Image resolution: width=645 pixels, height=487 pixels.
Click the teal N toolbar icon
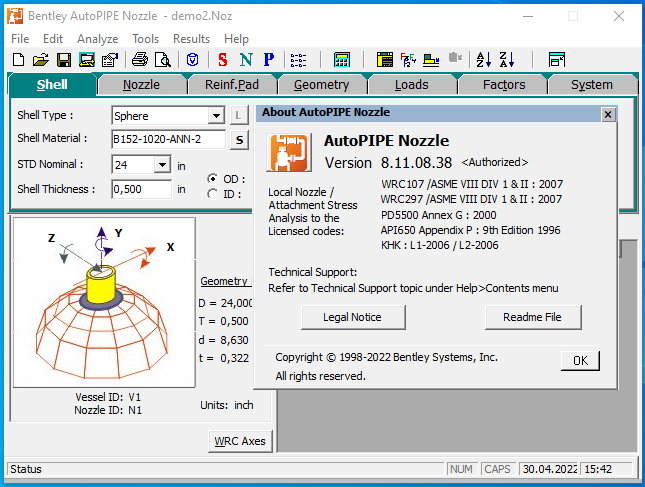246,60
